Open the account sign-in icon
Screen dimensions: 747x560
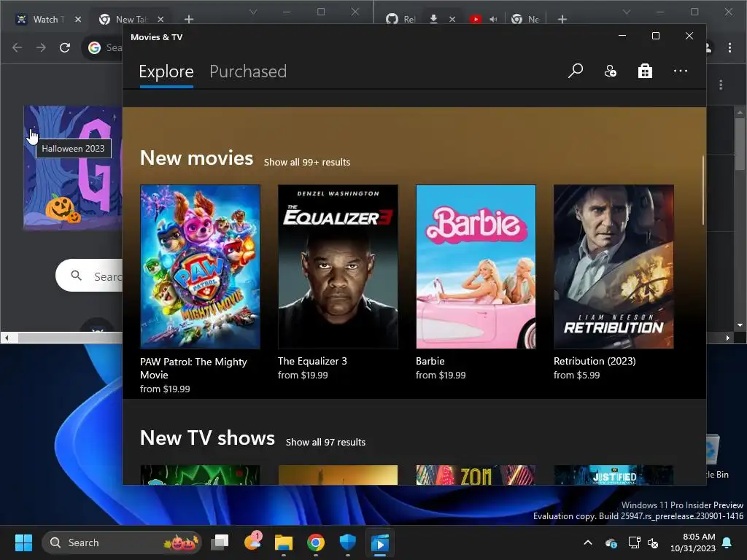coord(611,71)
